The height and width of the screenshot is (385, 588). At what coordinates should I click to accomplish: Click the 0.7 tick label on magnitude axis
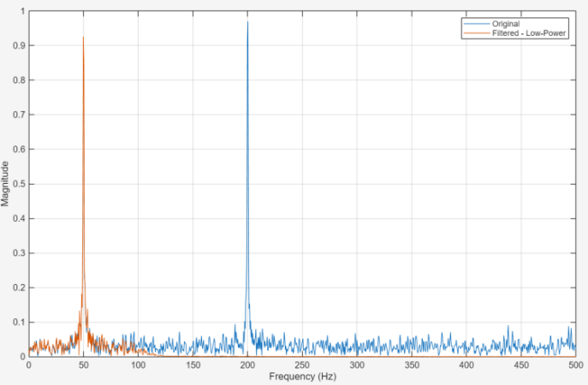click(19, 115)
